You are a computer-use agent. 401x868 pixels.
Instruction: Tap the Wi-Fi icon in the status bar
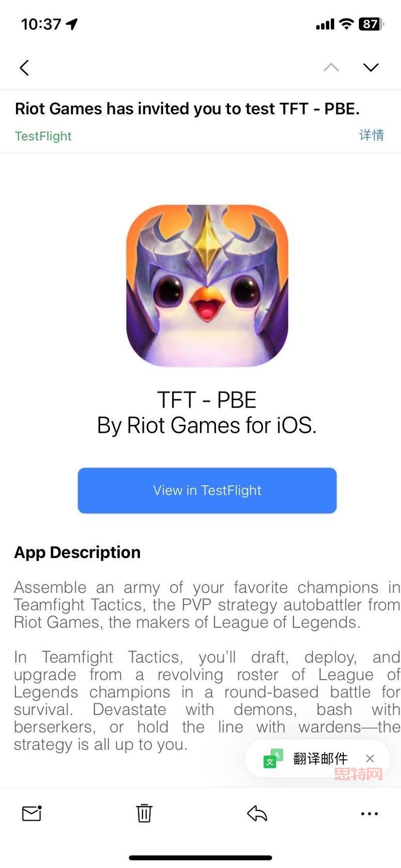(x=346, y=24)
